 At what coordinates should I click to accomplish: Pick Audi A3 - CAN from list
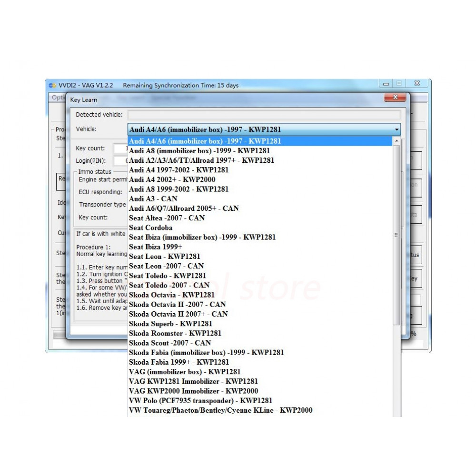[x=153, y=198]
